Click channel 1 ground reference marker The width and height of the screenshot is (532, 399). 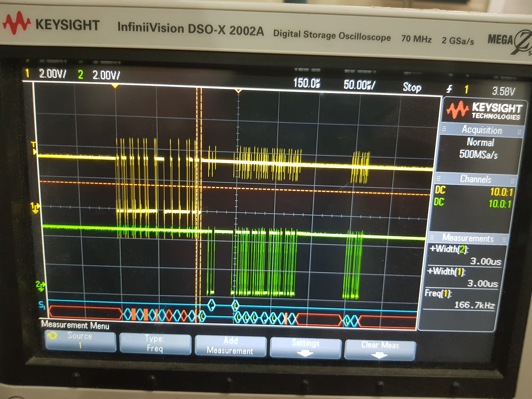click(x=35, y=208)
